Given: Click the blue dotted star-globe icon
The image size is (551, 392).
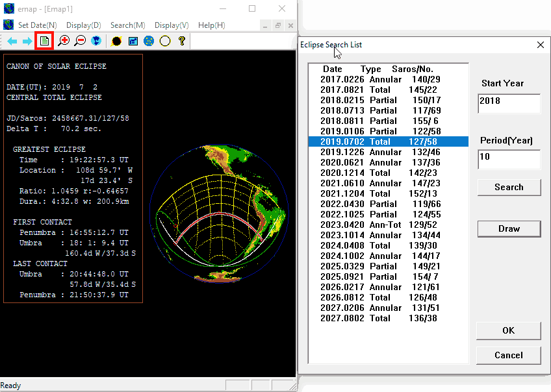Looking at the screenshot, I should [x=149, y=41].
